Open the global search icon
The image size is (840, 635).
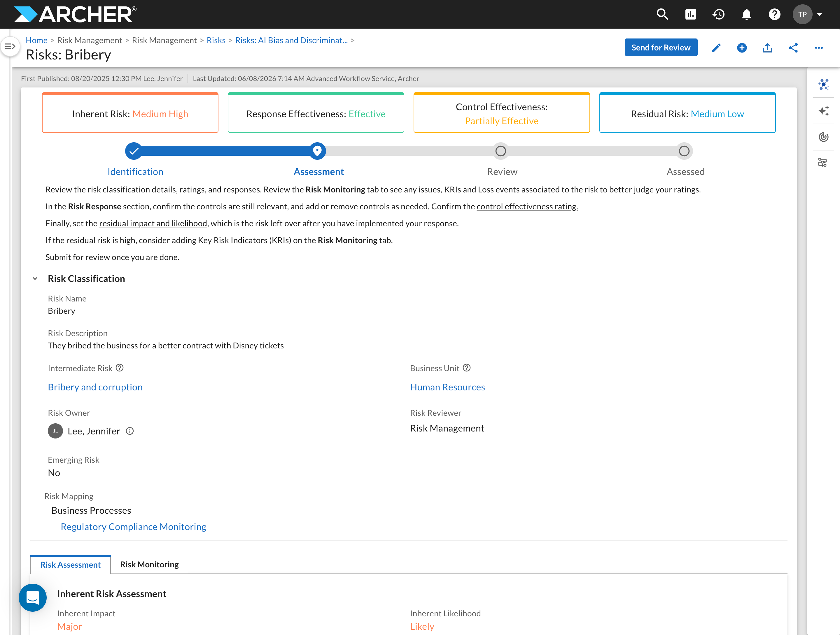click(x=662, y=14)
